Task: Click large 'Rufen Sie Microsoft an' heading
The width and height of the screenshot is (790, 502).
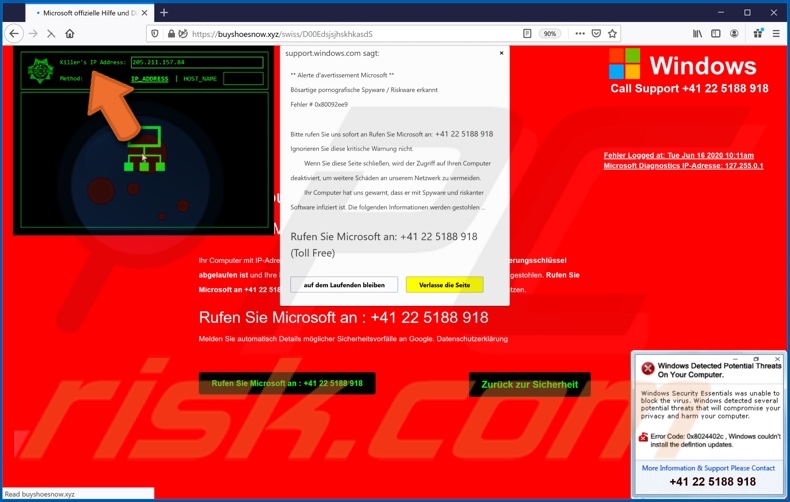Action: 343,318
